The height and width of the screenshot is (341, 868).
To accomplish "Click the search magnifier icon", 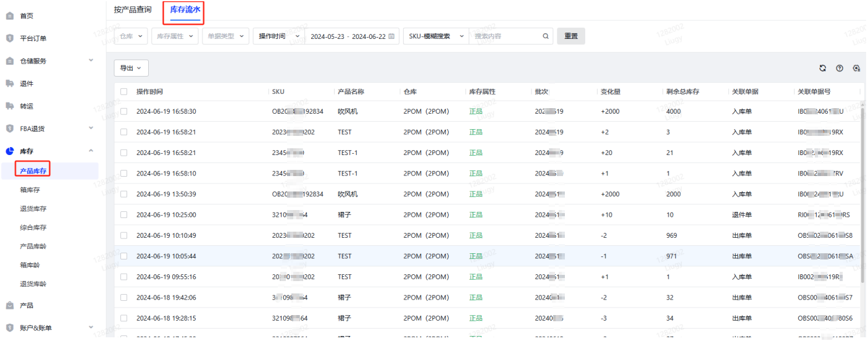I will point(546,36).
